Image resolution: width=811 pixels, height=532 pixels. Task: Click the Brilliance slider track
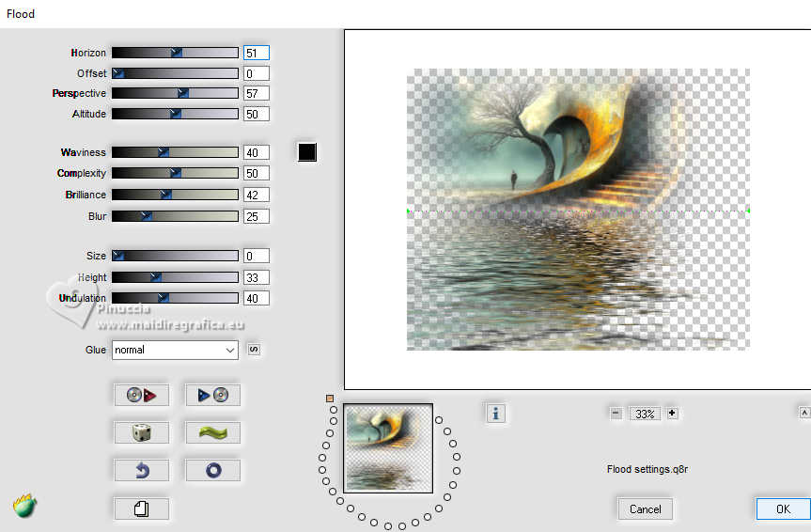pyautogui.click(x=175, y=195)
